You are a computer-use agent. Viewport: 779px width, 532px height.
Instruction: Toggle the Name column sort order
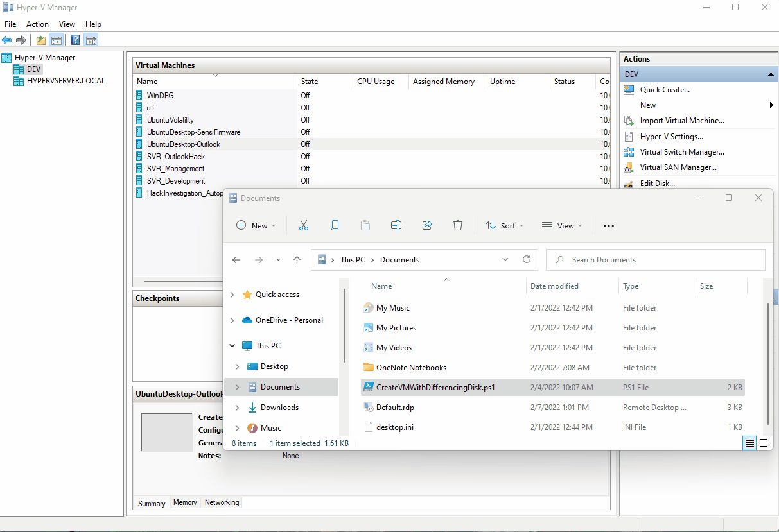(x=381, y=286)
